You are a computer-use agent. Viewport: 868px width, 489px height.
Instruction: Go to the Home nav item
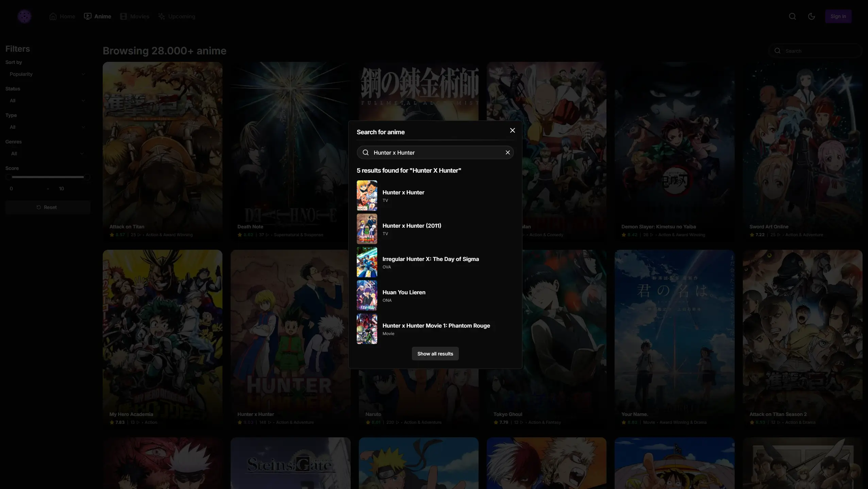(62, 16)
